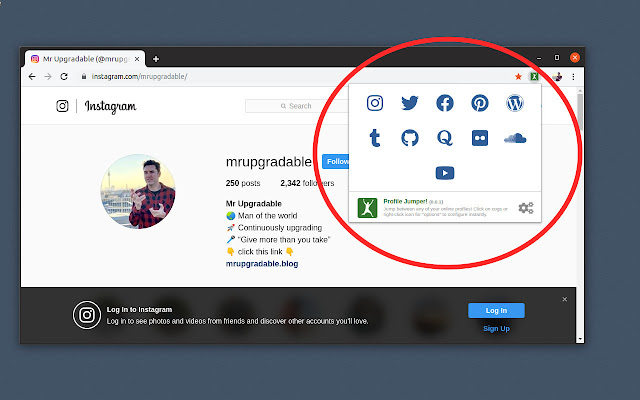Screen dimensions: 640x400
Task: Select the Facebook icon in Profile Jumper
Action: 445,103
